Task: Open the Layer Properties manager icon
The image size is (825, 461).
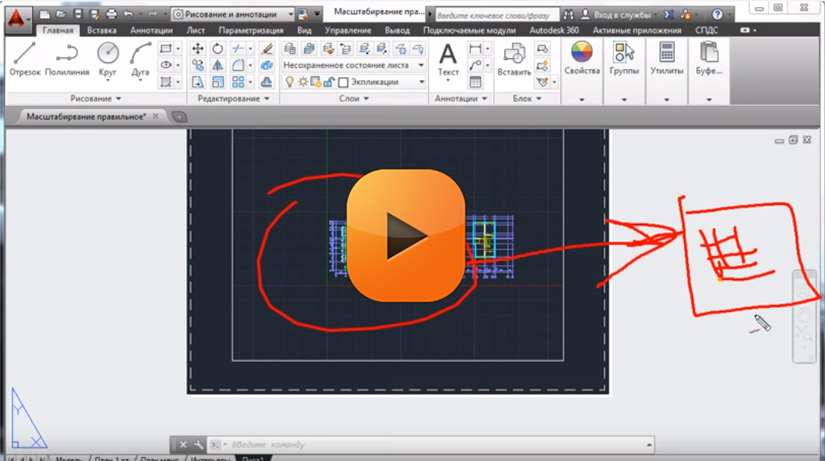Action: [x=289, y=49]
